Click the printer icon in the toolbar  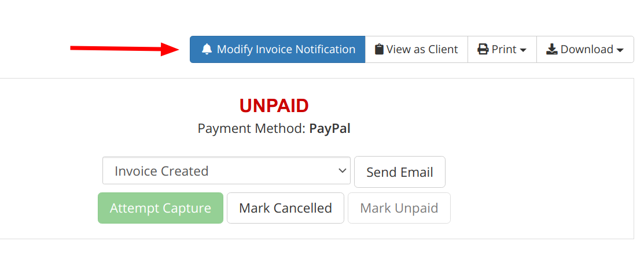[483, 50]
